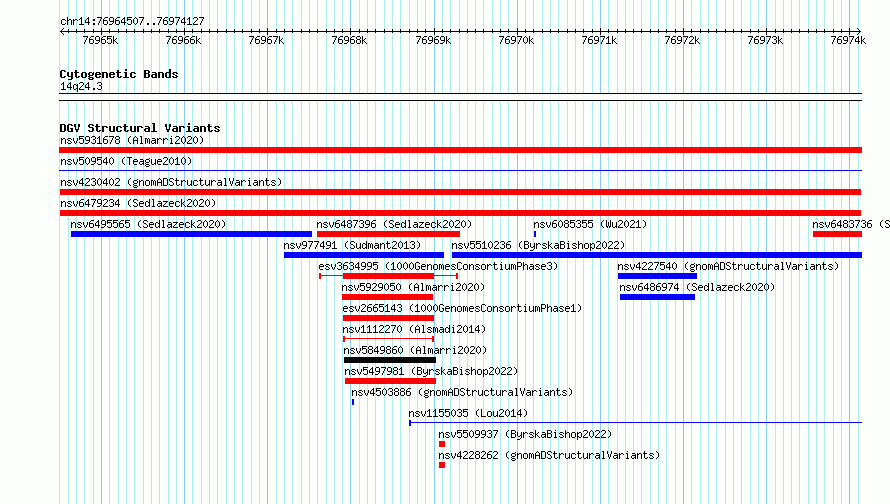Click the chr14:76964507..76974127 coordinates
The height and width of the screenshot is (504, 890).
pyautogui.click(x=132, y=21)
